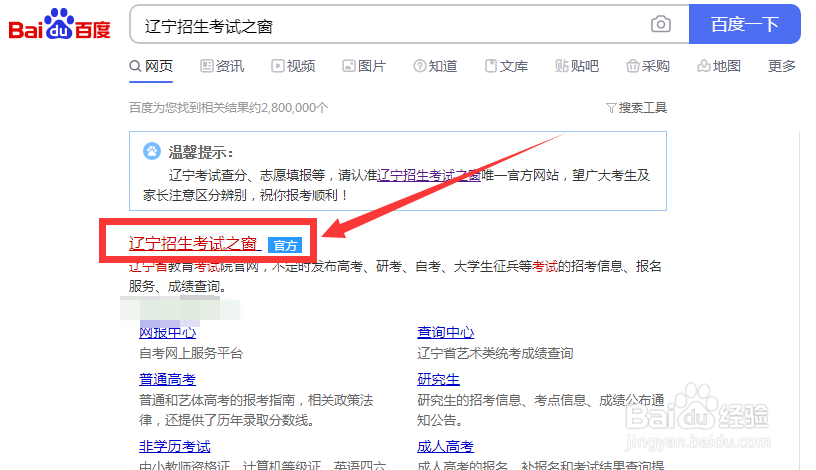
Task: Select the 网页 tab
Action: click(x=151, y=66)
